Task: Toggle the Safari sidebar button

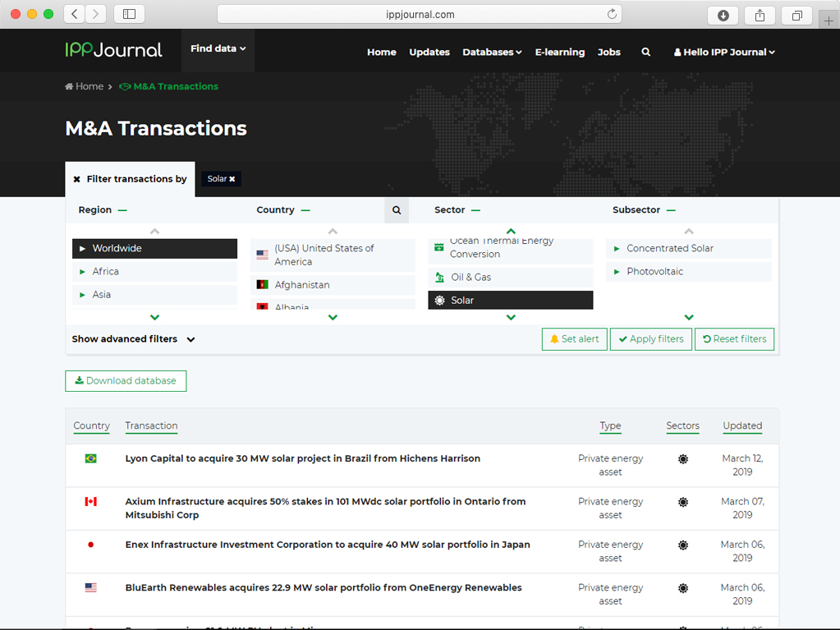Action: tap(129, 14)
